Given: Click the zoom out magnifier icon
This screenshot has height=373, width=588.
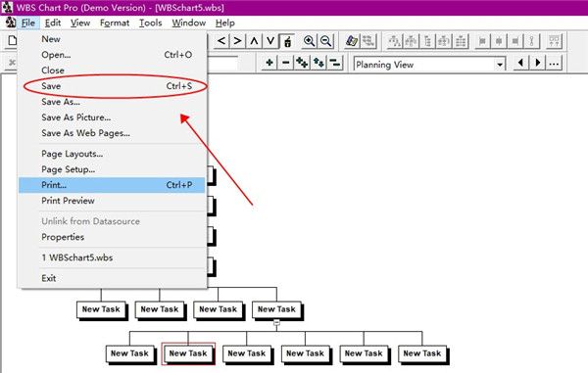Looking at the screenshot, I should pyautogui.click(x=326, y=41).
